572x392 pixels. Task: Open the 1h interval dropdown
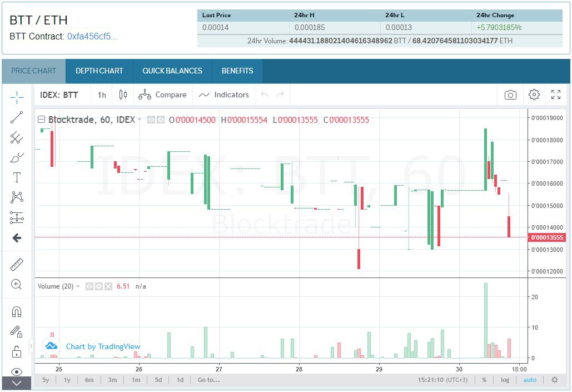[x=102, y=95]
